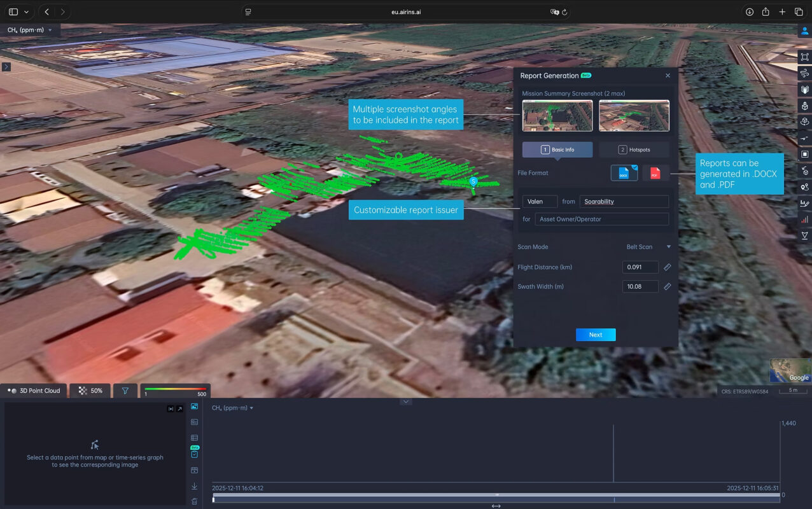Toggle the 3D Point Cloud view
Image resolution: width=812 pixels, height=509 pixels.
coord(33,391)
